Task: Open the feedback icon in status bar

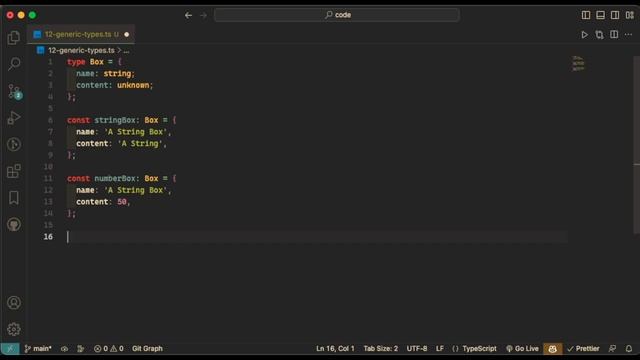Action: (x=612, y=349)
